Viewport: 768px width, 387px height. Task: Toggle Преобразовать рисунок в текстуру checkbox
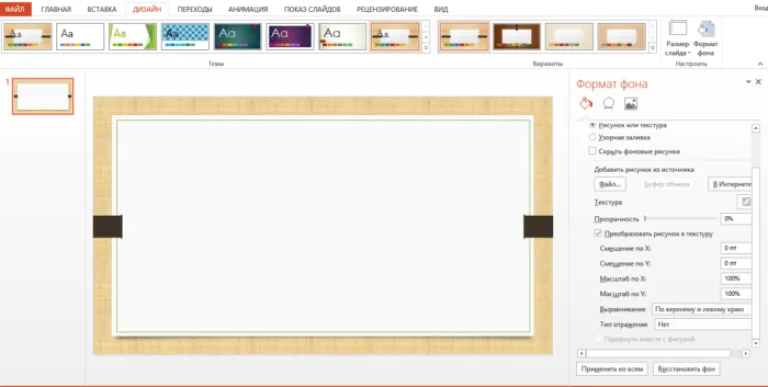[598, 234]
